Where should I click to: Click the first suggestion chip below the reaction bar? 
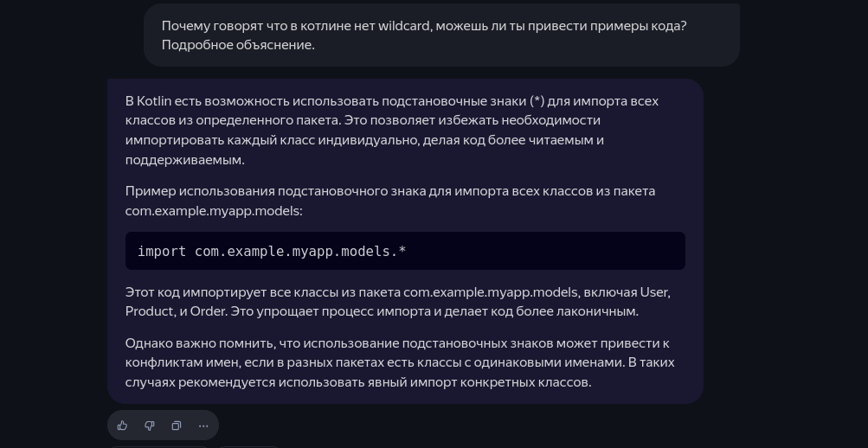coord(158,446)
